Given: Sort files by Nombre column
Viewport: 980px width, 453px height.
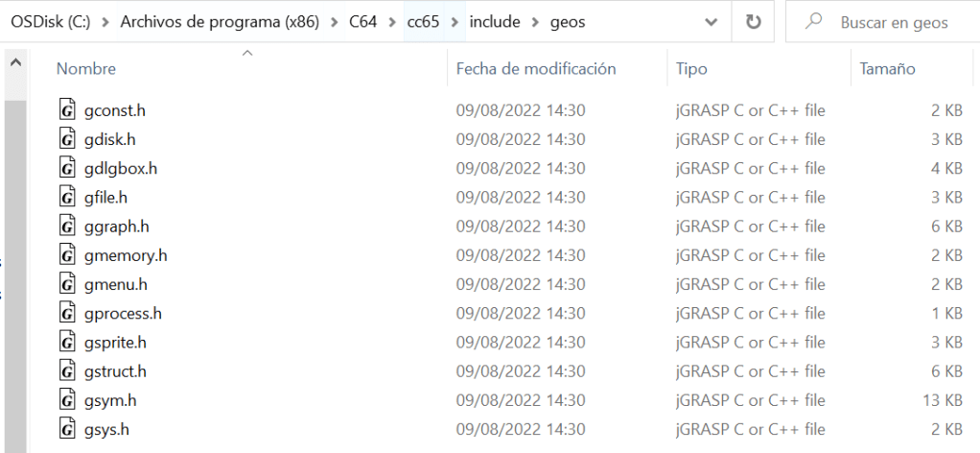Looking at the screenshot, I should tap(86, 69).
